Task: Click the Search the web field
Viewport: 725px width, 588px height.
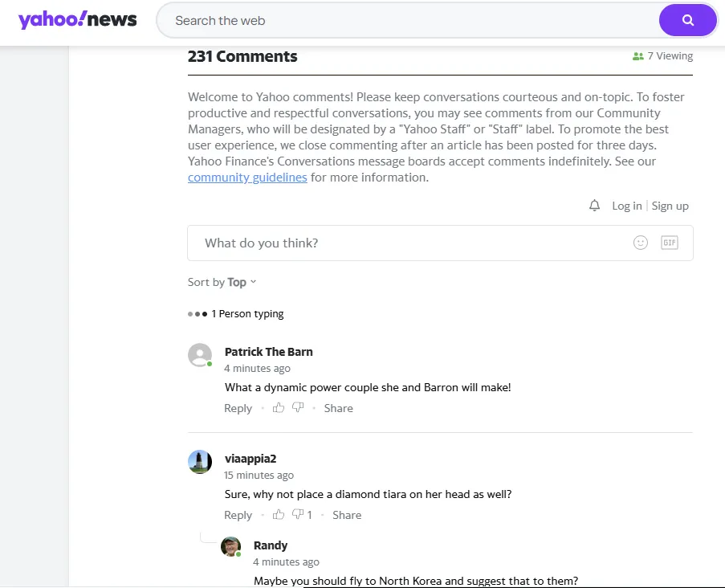Action: click(x=409, y=20)
